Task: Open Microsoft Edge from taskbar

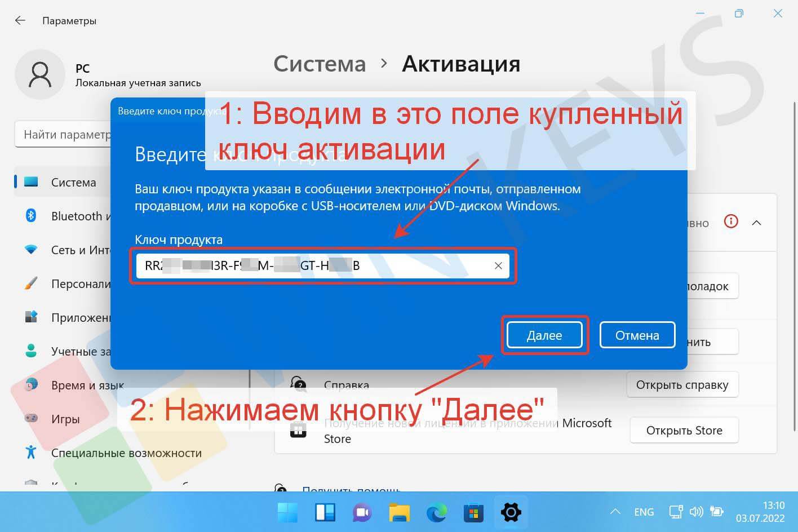Action: 436,512
